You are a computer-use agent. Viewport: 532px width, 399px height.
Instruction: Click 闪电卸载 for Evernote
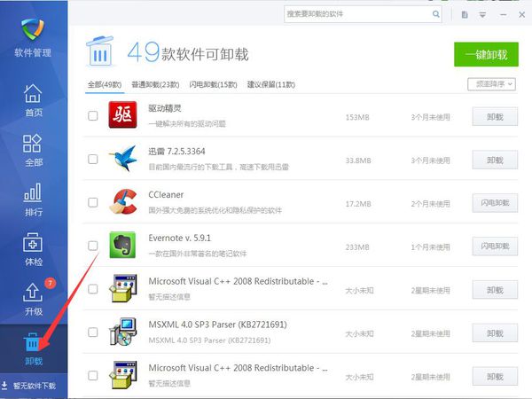[x=495, y=246]
